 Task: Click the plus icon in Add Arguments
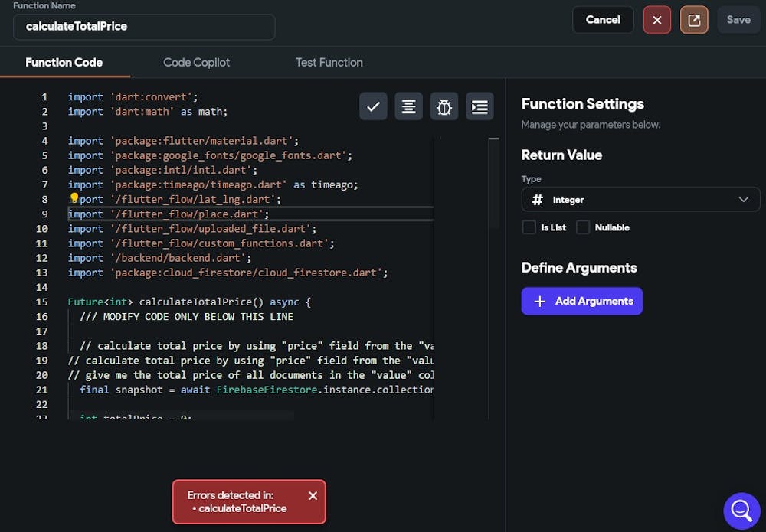[539, 302]
